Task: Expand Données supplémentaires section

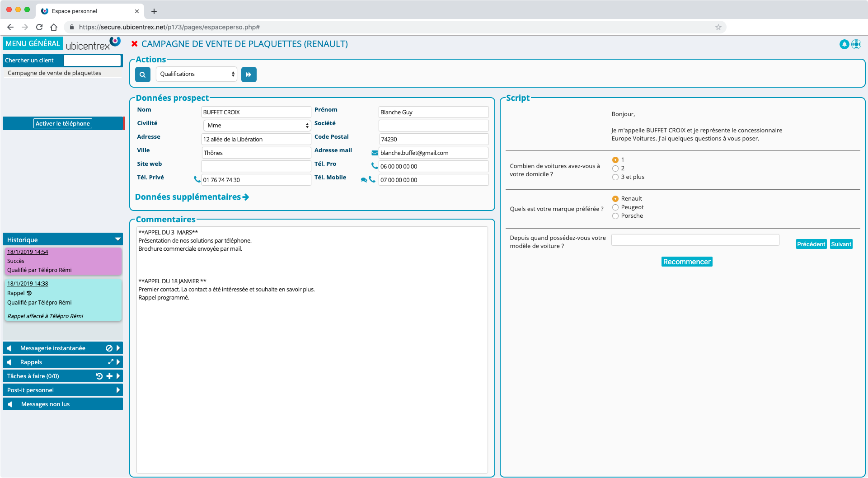Action: [x=192, y=197]
